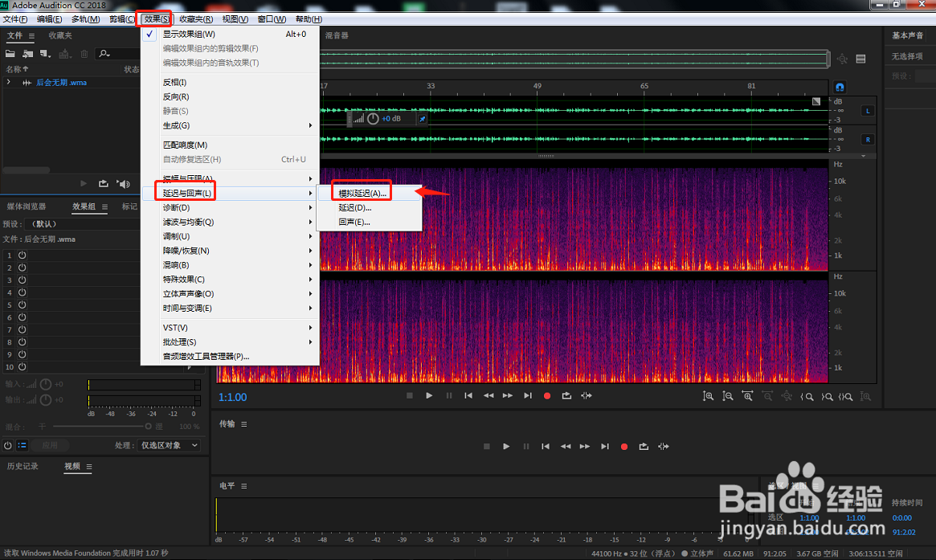Toggle power for effects rack slot 2
Viewport: 936px width, 560px height.
[22, 268]
